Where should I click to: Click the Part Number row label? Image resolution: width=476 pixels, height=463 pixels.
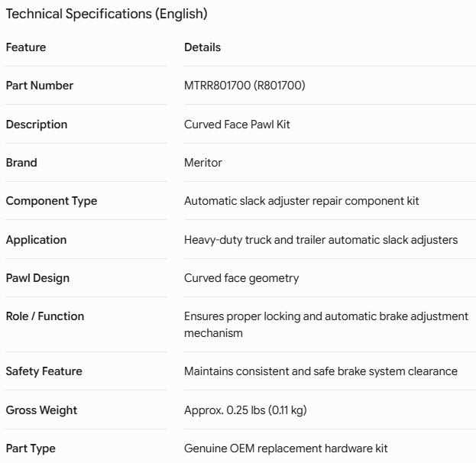(40, 86)
